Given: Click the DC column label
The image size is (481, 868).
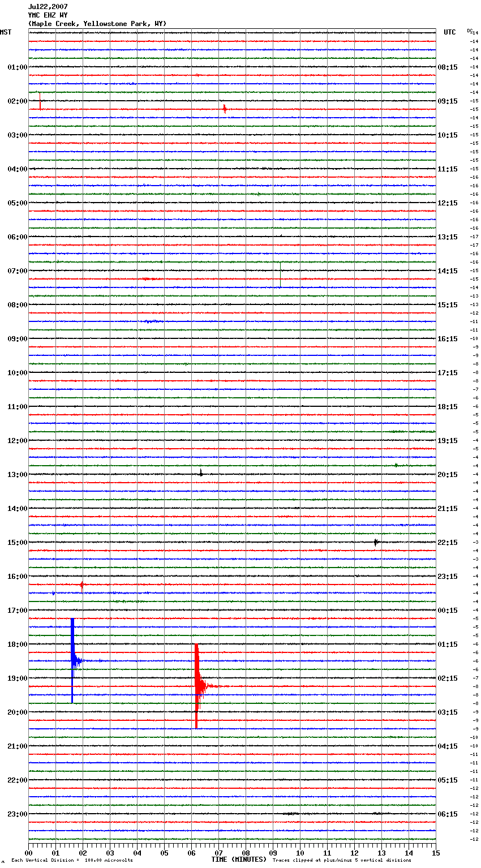Looking at the screenshot, I should click(x=470, y=31).
